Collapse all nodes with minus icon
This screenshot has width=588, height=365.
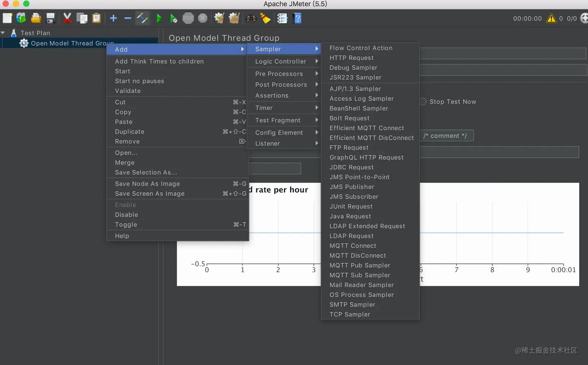(128, 18)
